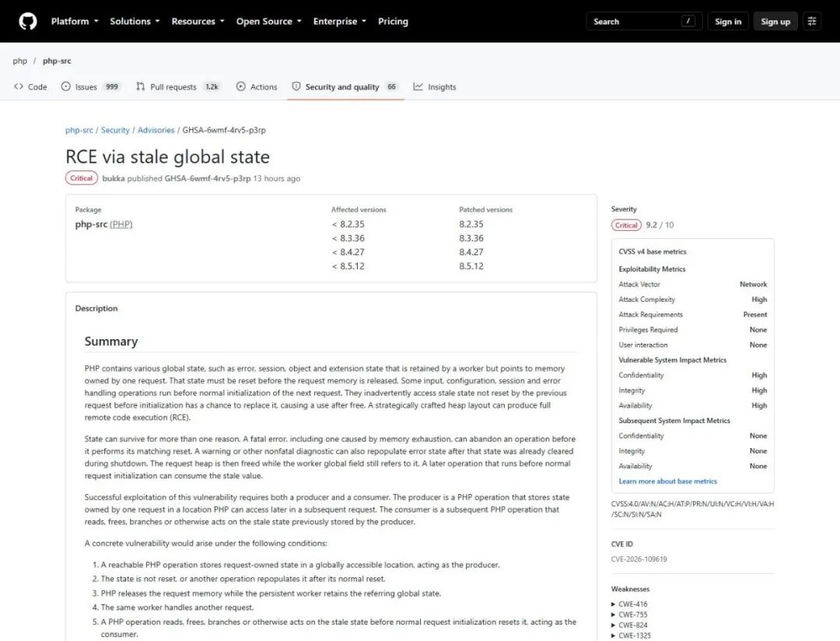The width and height of the screenshot is (840, 641).
Task: Switch to the Code tab
Action: tap(30, 86)
